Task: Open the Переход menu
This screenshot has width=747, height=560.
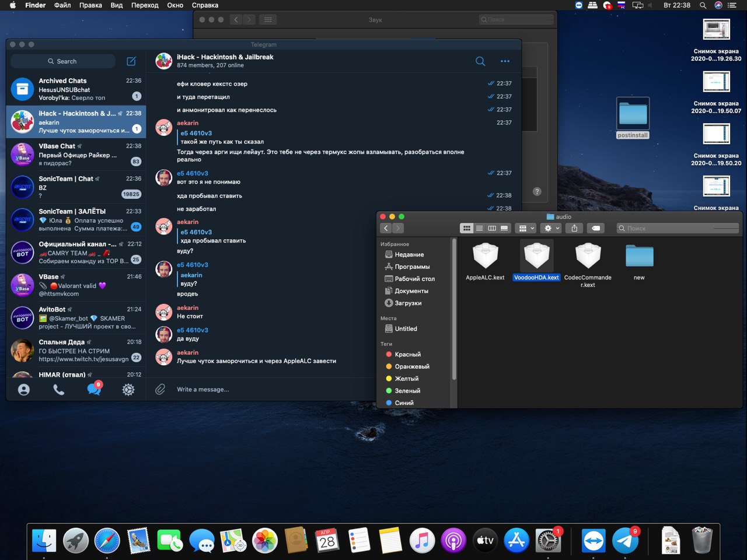Action: (x=145, y=5)
